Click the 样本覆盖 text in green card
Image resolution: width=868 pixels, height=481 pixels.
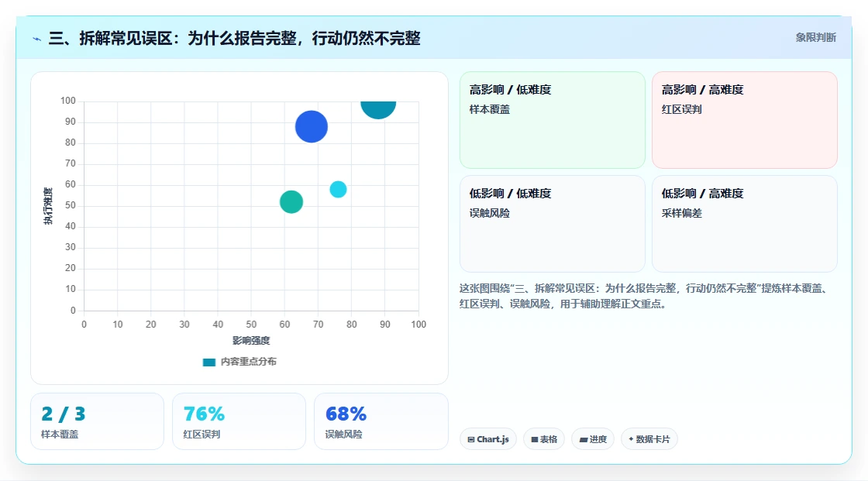[489, 109]
